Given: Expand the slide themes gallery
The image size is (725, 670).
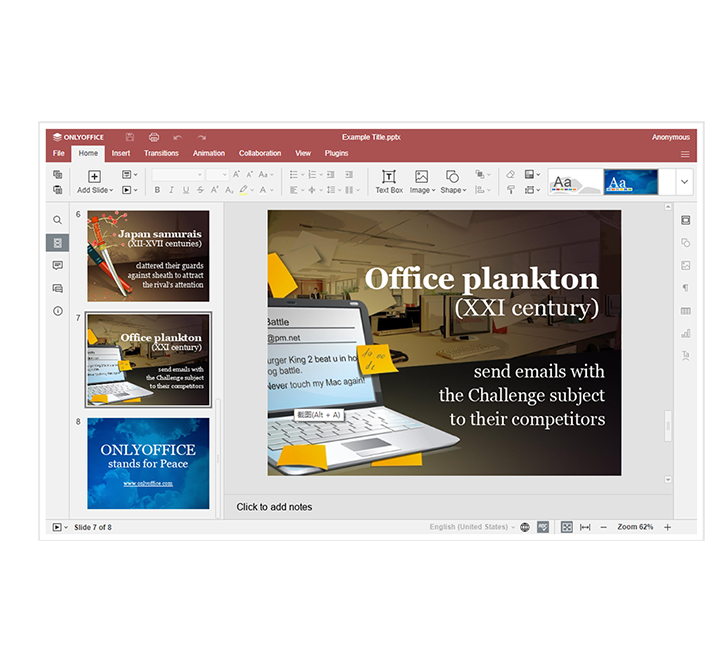Looking at the screenshot, I should [x=684, y=182].
